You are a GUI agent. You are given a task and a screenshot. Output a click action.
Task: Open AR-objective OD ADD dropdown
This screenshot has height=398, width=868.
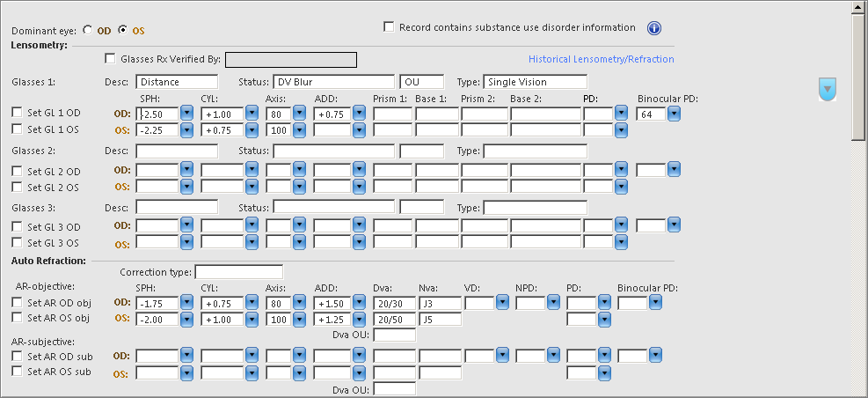[x=359, y=303]
